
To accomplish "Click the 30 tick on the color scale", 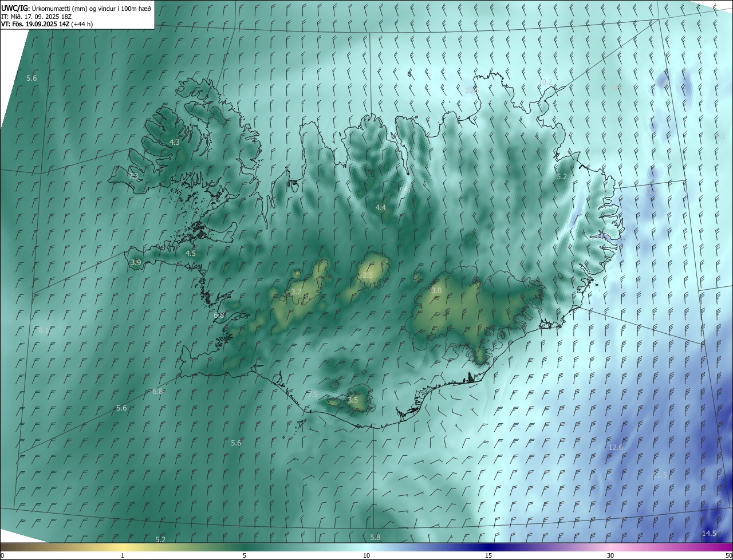I will [610, 555].
